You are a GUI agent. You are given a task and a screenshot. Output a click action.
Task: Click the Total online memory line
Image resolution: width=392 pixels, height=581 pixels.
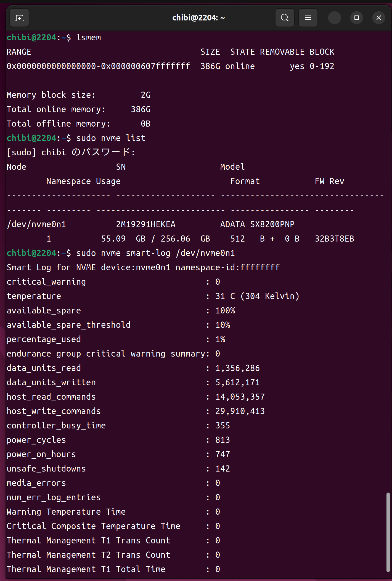pos(78,109)
